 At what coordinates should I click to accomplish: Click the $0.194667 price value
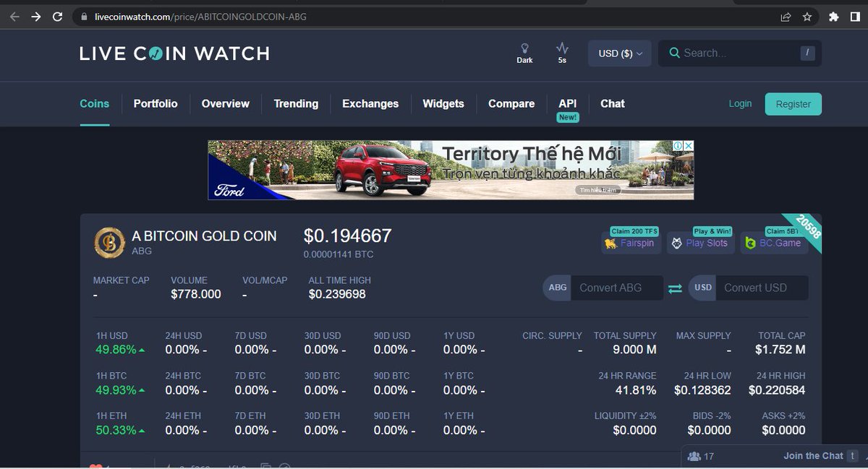click(x=348, y=236)
